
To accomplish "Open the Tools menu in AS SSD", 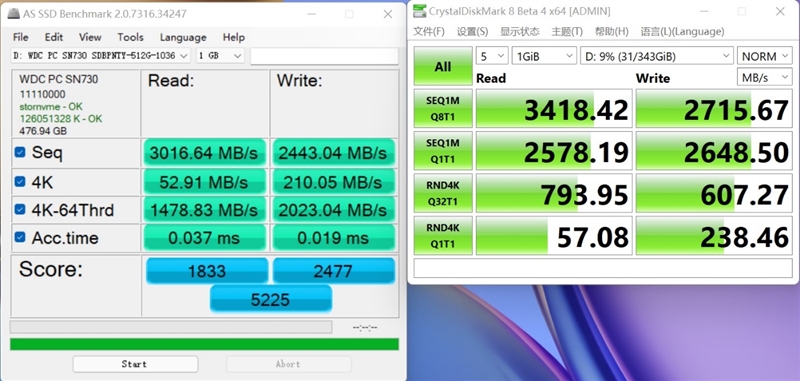I will [x=130, y=37].
